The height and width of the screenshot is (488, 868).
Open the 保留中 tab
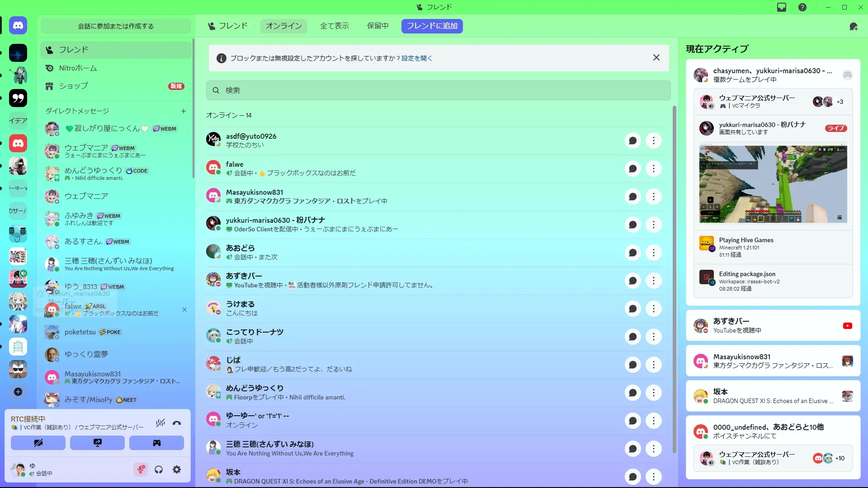[x=377, y=26]
